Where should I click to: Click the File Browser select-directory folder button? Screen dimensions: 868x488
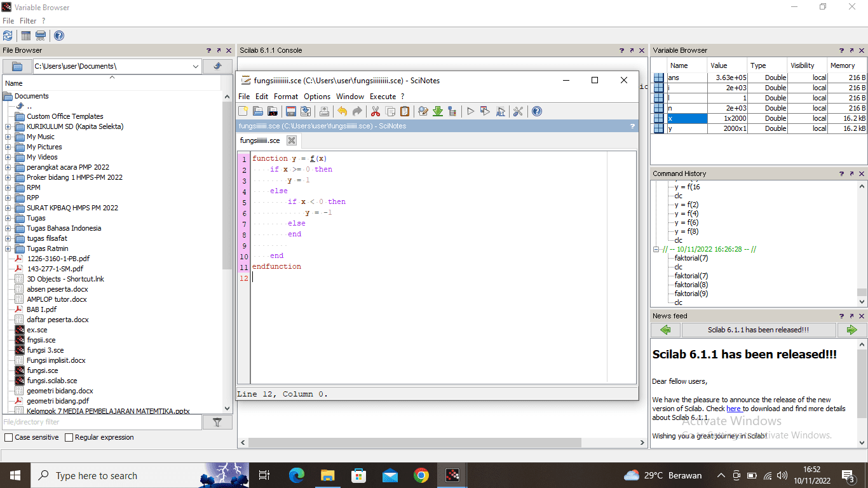coord(17,66)
